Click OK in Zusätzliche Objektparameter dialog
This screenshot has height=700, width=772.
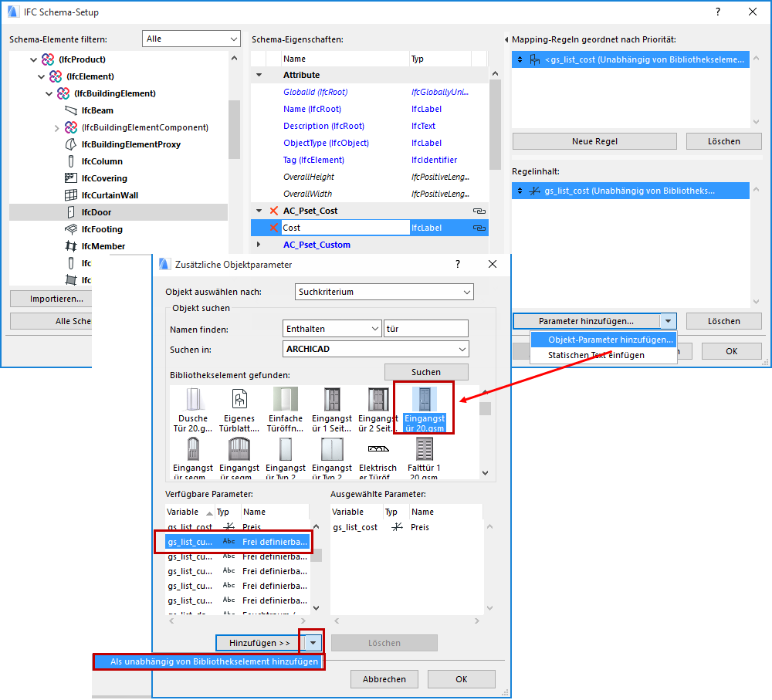462,679
